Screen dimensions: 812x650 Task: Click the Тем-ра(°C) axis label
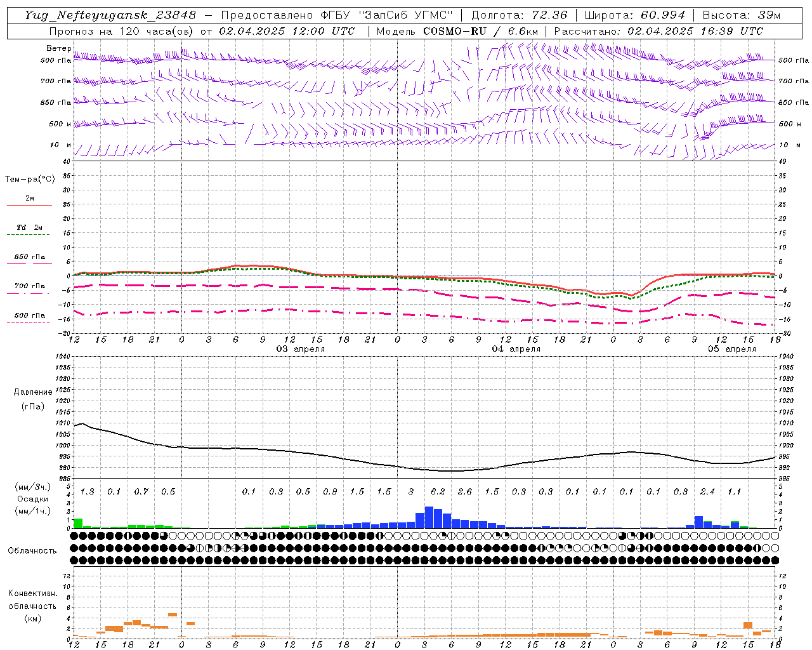30,180
